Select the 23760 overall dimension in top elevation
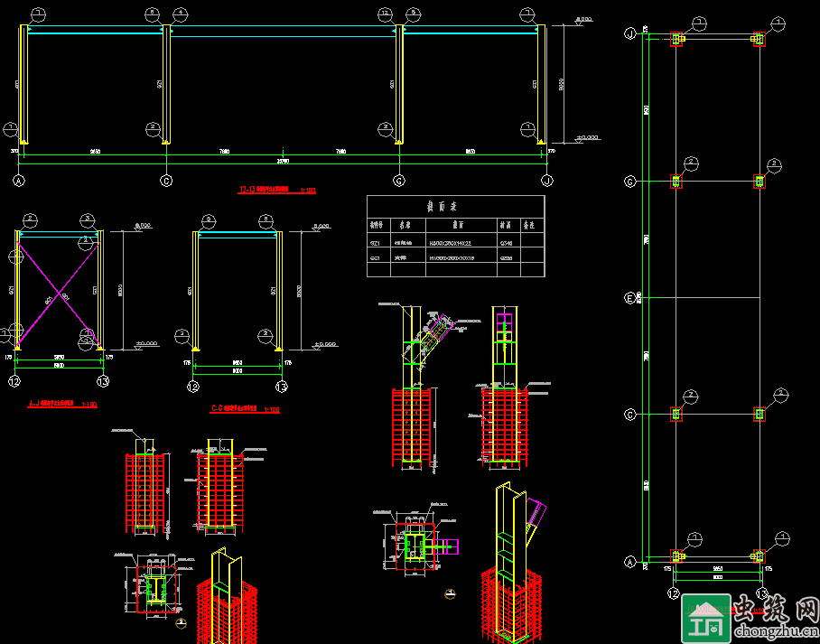 point(283,161)
